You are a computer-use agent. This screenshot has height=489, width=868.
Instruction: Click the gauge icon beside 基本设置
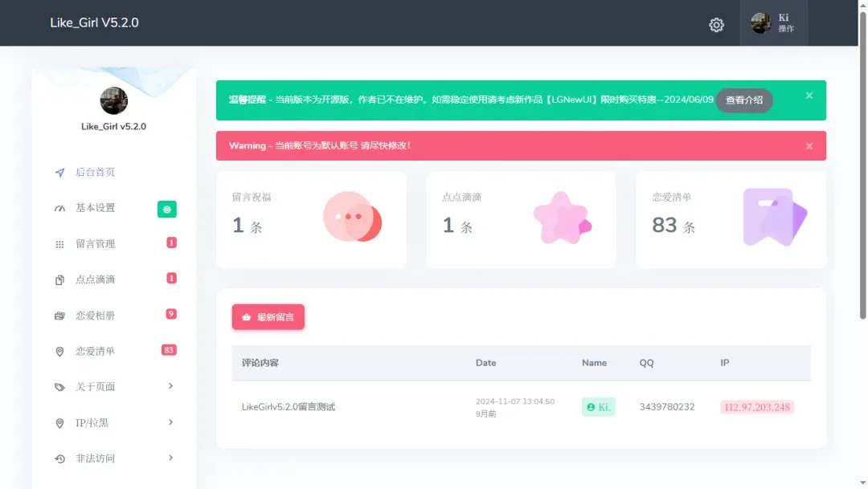pyautogui.click(x=59, y=209)
